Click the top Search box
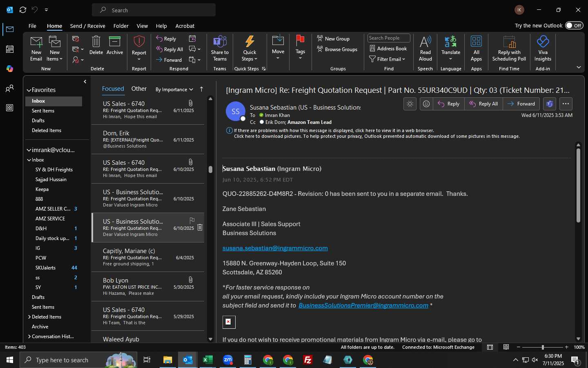This screenshot has width=588, height=368. [x=154, y=10]
